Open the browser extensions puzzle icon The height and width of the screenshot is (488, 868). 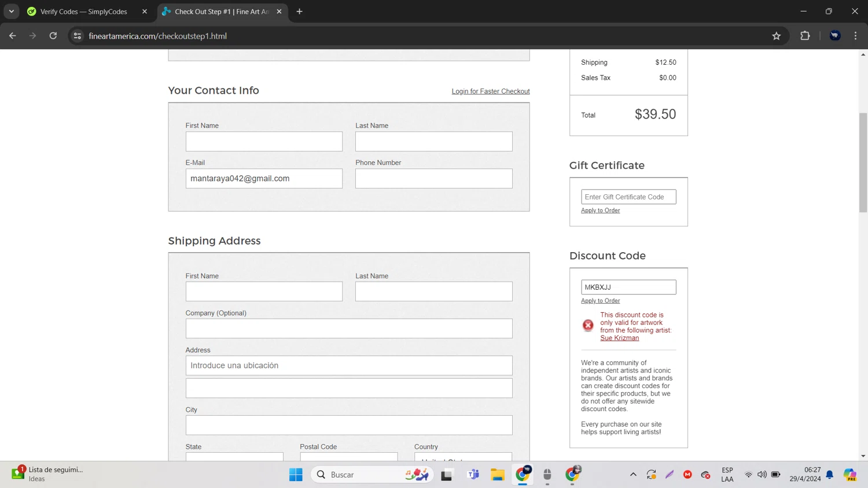click(x=805, y=36)
